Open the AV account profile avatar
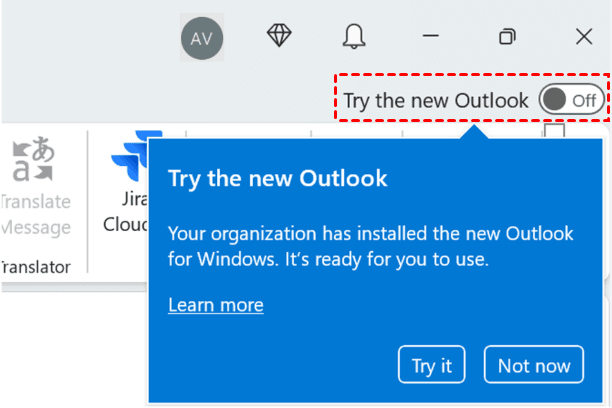This screenshot has width=612, height=408. click(202, 37)
